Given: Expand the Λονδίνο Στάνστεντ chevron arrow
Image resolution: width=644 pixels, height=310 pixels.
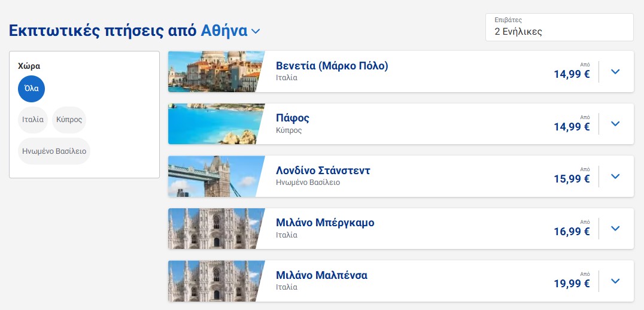Looking at the screenshot, I should tap(615, 177).
